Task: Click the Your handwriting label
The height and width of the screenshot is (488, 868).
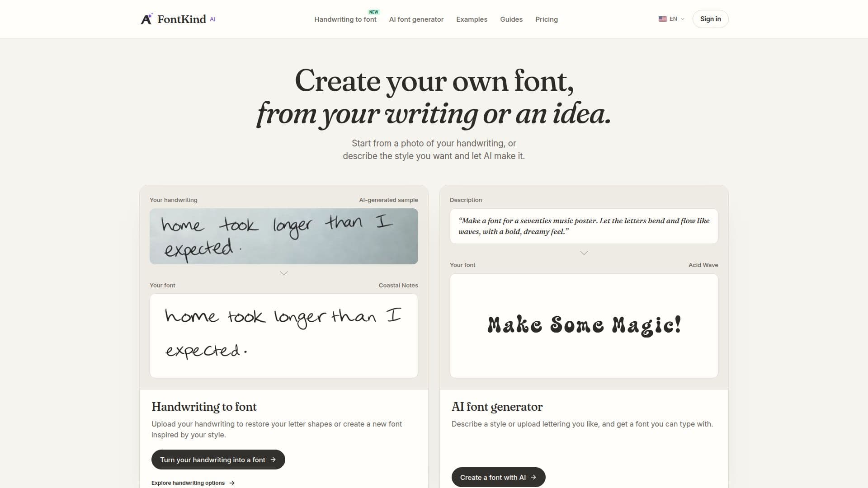Action: 174,200
